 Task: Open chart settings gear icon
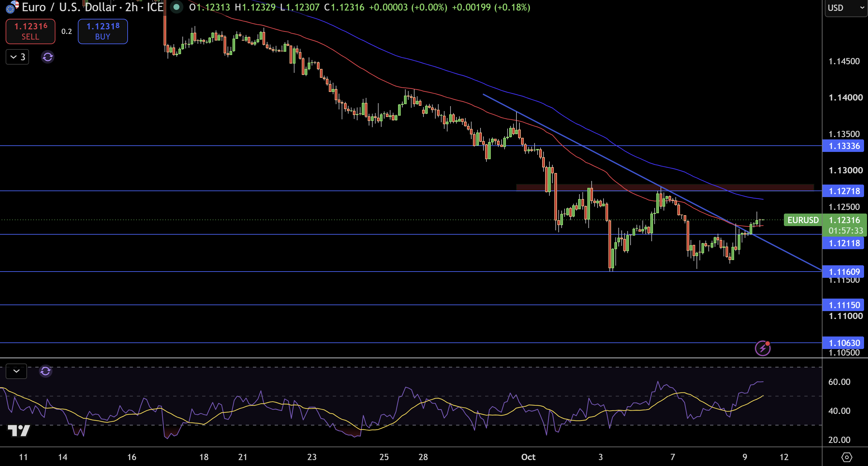click(847, 457)
